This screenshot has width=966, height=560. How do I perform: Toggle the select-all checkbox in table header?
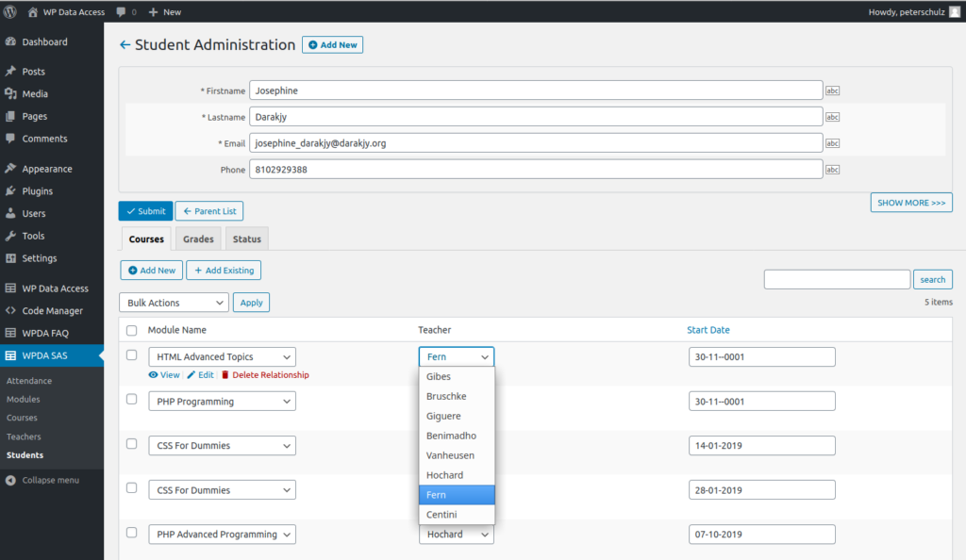[132, 331]
